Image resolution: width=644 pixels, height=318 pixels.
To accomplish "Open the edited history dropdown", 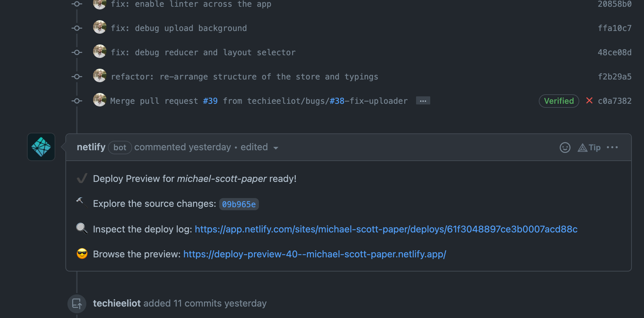I will [276, 148].
